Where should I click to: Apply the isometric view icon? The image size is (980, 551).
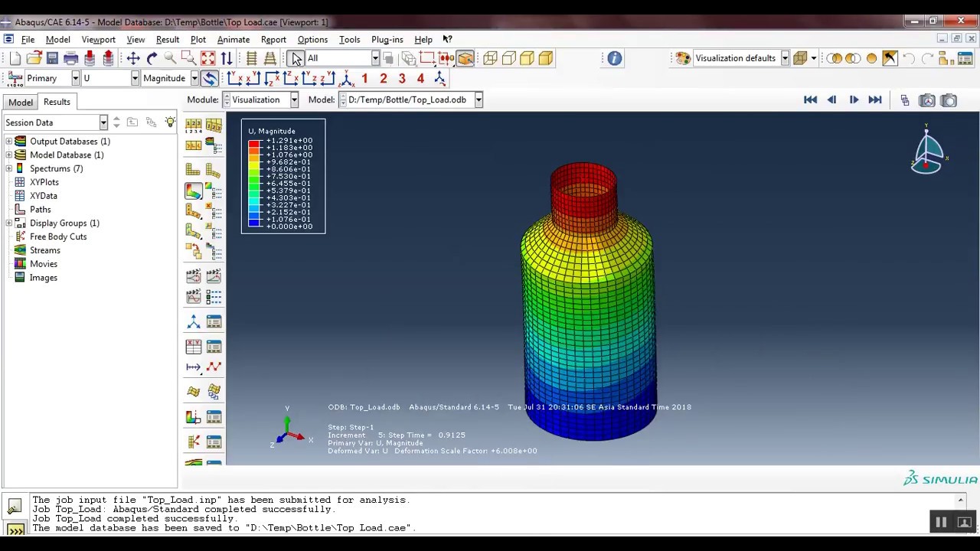[346, 78]
